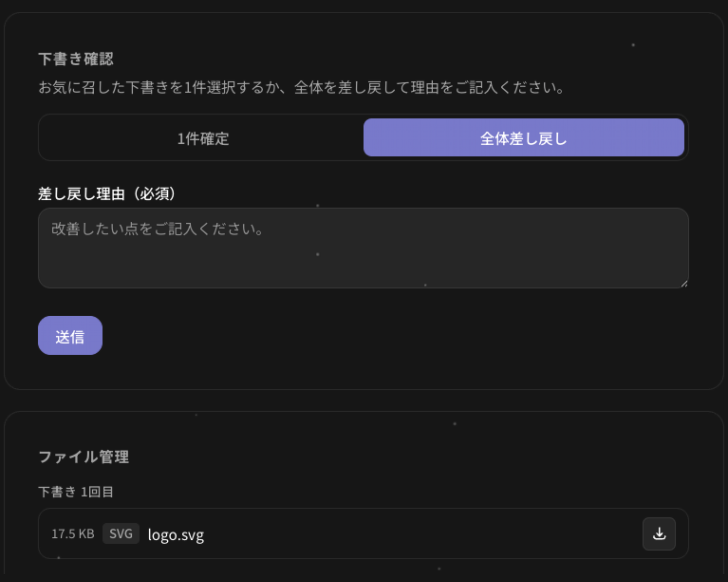Click the 改善したい点 placeholder text
This screenshot has width=728, height=582.
(157, 229)
